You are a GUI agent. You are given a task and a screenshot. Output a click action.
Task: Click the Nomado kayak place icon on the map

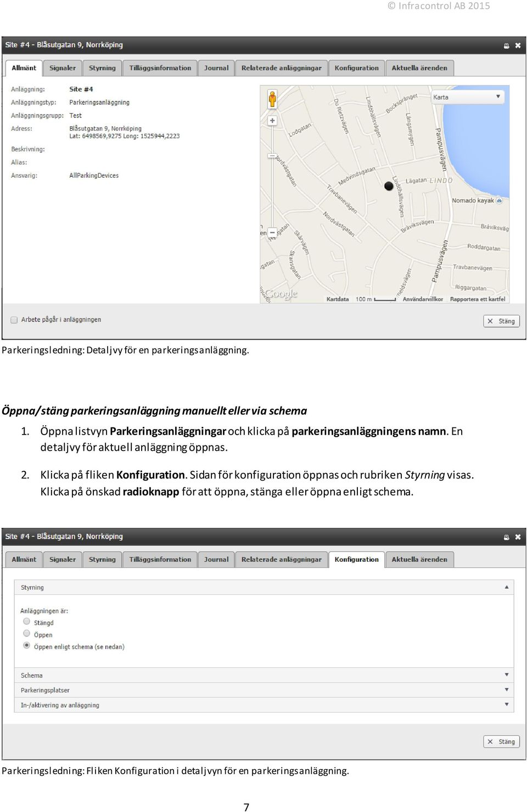pyautogui.click(x=499, y=200)
